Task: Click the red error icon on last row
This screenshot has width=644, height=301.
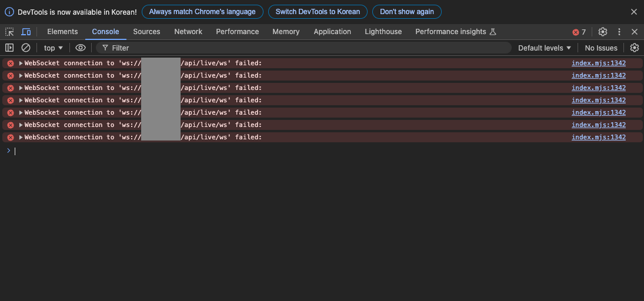Action: (x=11, y=137)
